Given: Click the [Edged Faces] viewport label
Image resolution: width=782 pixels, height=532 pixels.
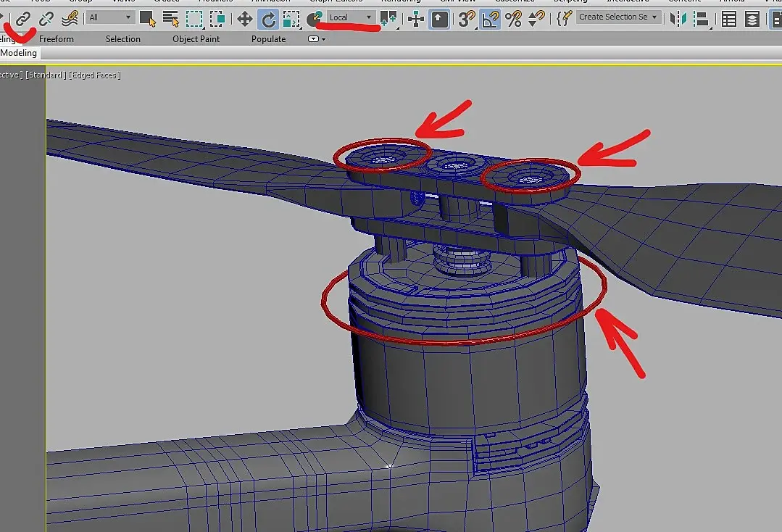Looking at the screenshot, I should (x=94, y=75).
